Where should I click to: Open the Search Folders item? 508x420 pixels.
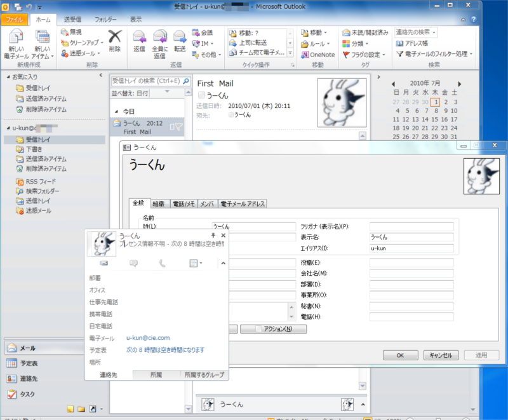(37, 191)
